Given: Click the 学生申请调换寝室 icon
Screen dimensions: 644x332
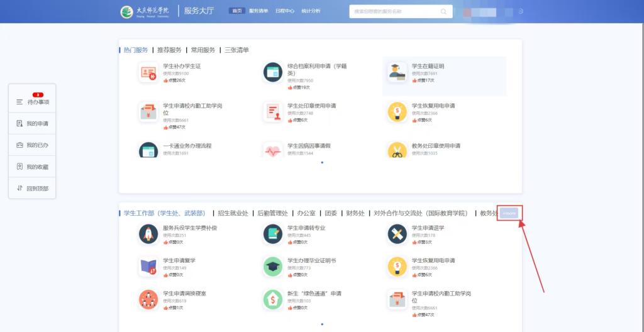Looking at the screenshot, I should coord(148,299).
